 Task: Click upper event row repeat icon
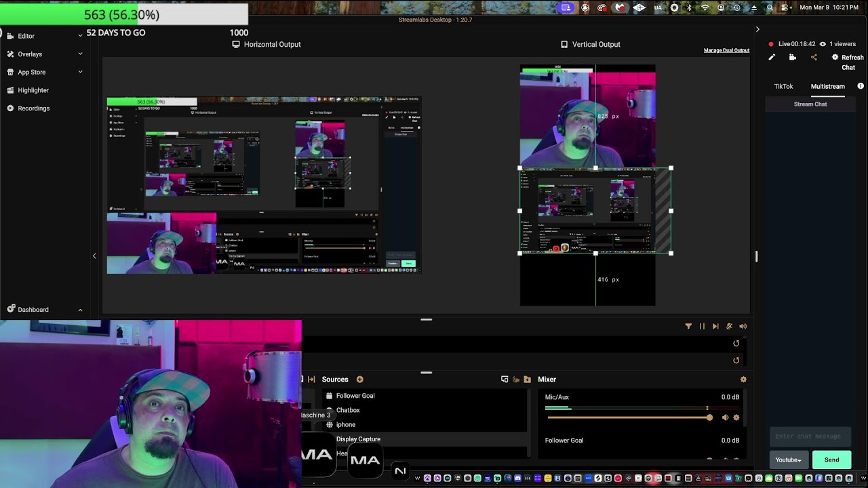tap(736, 343)
